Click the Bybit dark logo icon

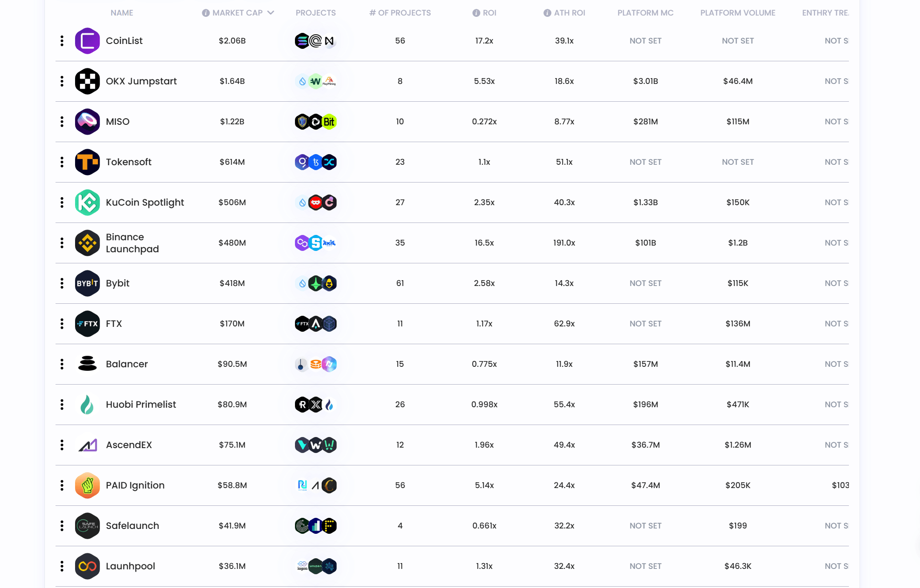[87, 283]
